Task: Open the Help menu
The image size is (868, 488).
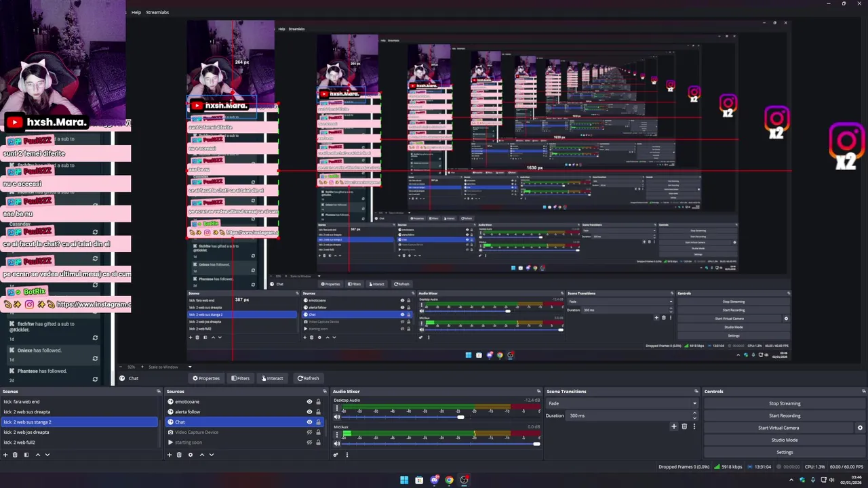Action: 136,12
